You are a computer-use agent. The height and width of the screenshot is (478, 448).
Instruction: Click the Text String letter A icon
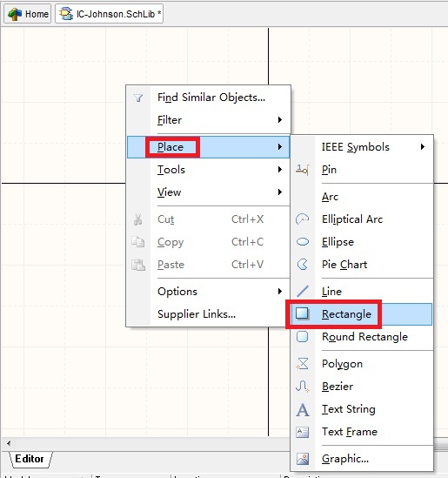click(303, 409)
